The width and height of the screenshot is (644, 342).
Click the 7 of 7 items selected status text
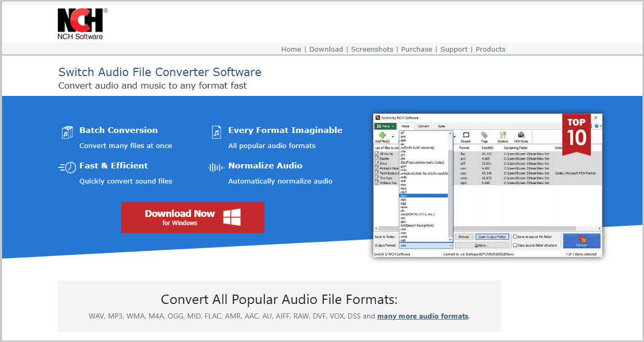point(581,254)
